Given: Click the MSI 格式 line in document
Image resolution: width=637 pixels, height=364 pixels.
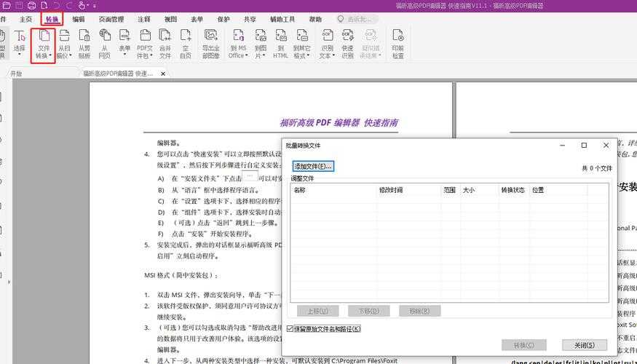Looking at the screenshot, I should point(181,275).
